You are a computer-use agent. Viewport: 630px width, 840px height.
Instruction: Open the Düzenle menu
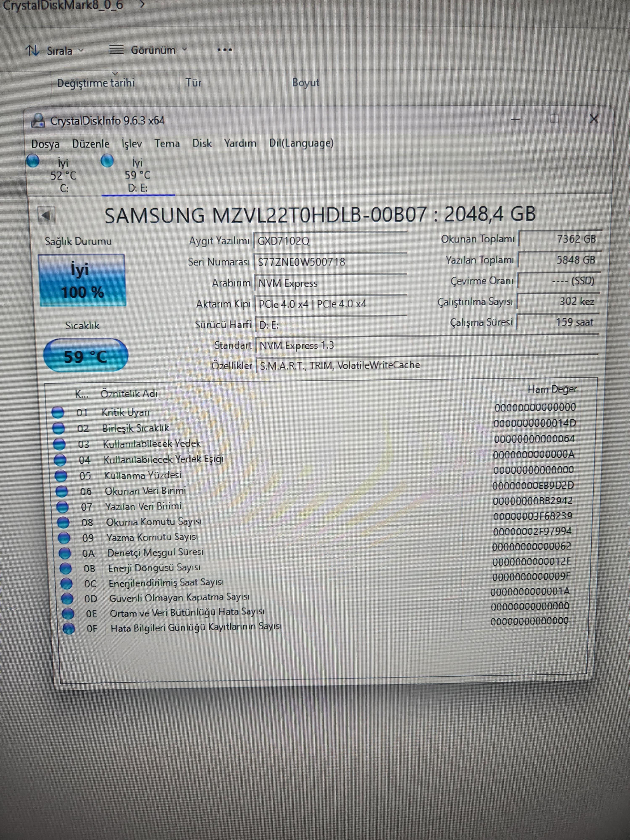click(91, 144)
